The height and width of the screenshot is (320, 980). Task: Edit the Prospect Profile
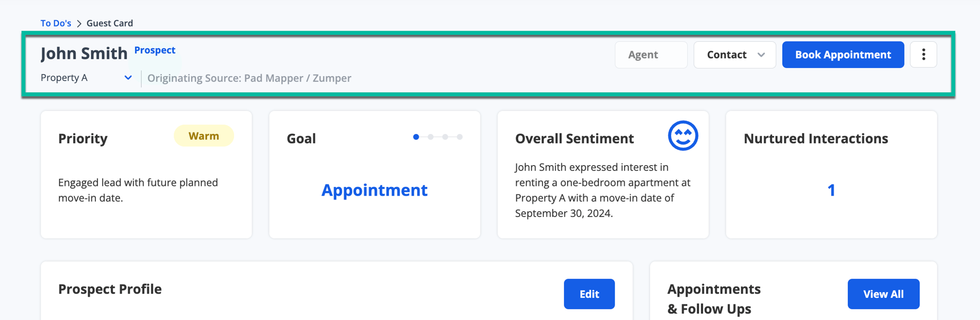(x=589, y=294)
